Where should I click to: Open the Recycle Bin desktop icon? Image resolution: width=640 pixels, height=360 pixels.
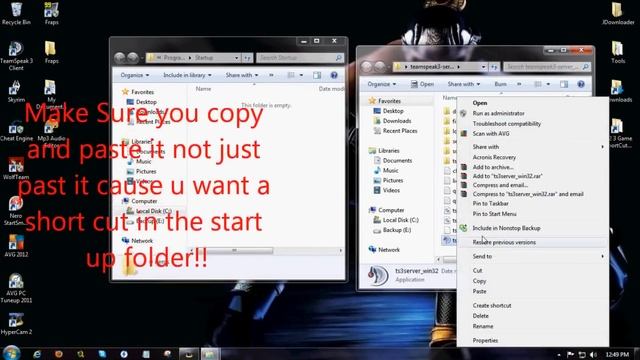(16, 13)
